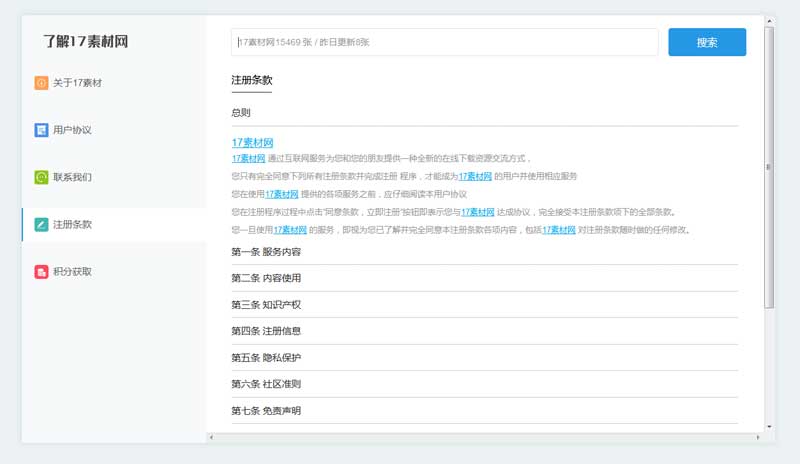Open the 17素材网 heading link under 总则
The height and width of the screenshot is (464, 800).
click(252, 143)
